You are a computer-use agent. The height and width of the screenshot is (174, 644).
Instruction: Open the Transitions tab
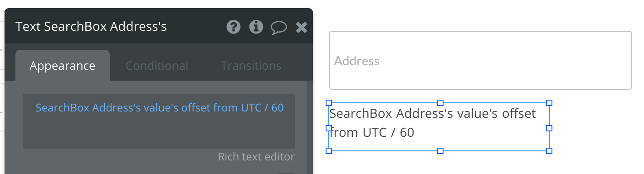[251, 66]
